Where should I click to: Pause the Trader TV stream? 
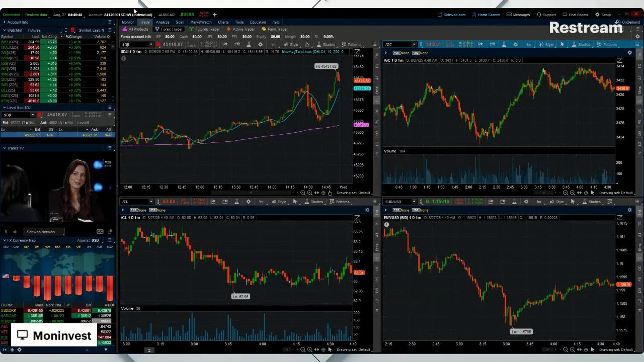coord(6,232)
